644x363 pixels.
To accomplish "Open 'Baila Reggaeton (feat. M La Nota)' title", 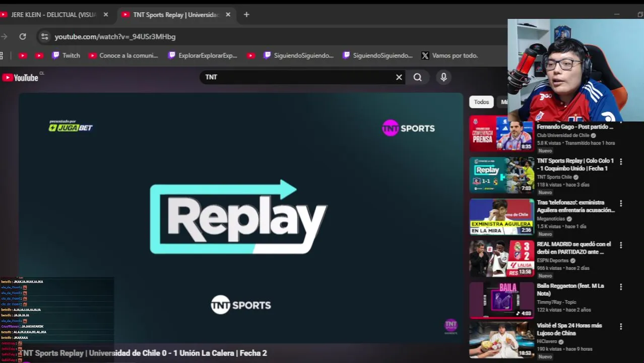I will click(x=570, y=289).
